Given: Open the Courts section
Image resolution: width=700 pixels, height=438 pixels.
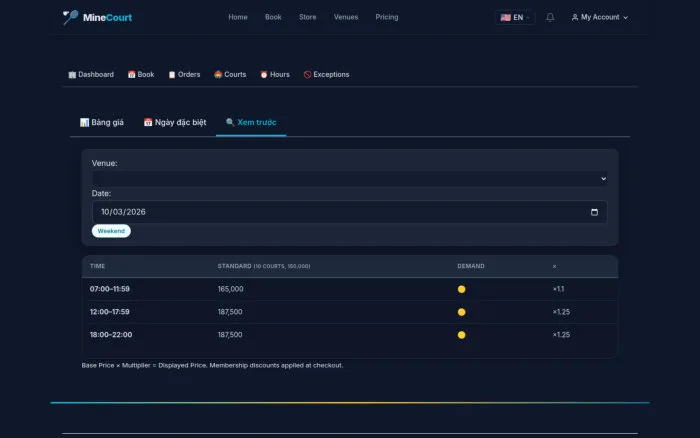Looking at the screenshot, I should point(230,75).
